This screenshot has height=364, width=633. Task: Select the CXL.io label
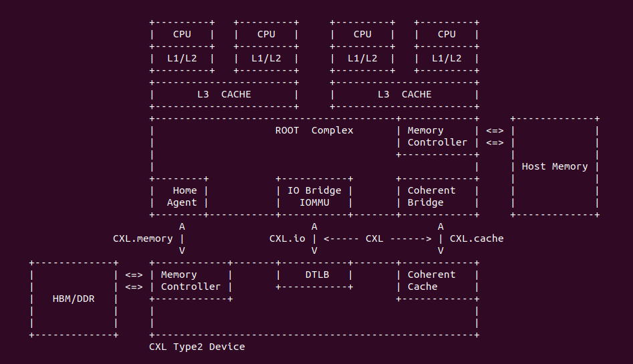pos(287,238)
